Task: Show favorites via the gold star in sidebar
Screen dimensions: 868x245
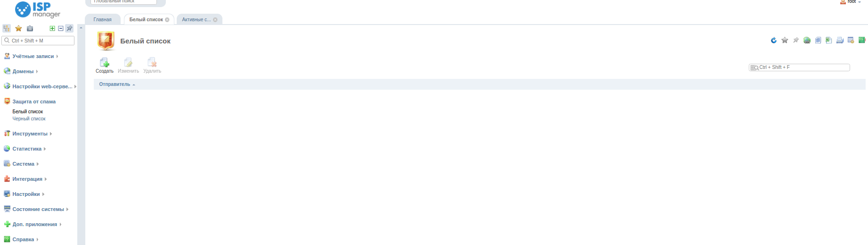Action: [18, 28]
